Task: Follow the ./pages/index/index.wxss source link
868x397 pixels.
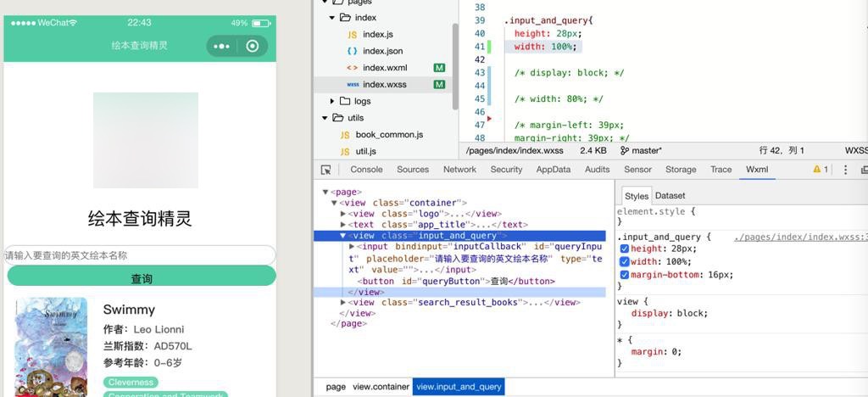Action: coord(800,238)
